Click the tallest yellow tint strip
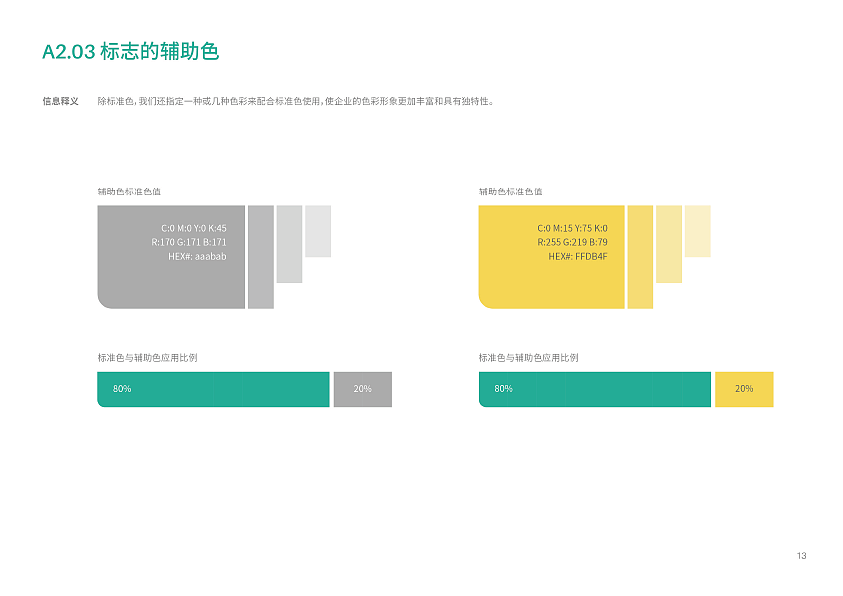Screen dimensions: 843x596 click(640, 257)
